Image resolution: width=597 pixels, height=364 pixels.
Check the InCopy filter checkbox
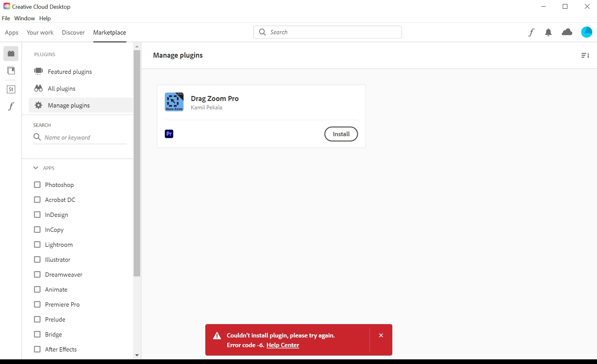click(37, 230)
